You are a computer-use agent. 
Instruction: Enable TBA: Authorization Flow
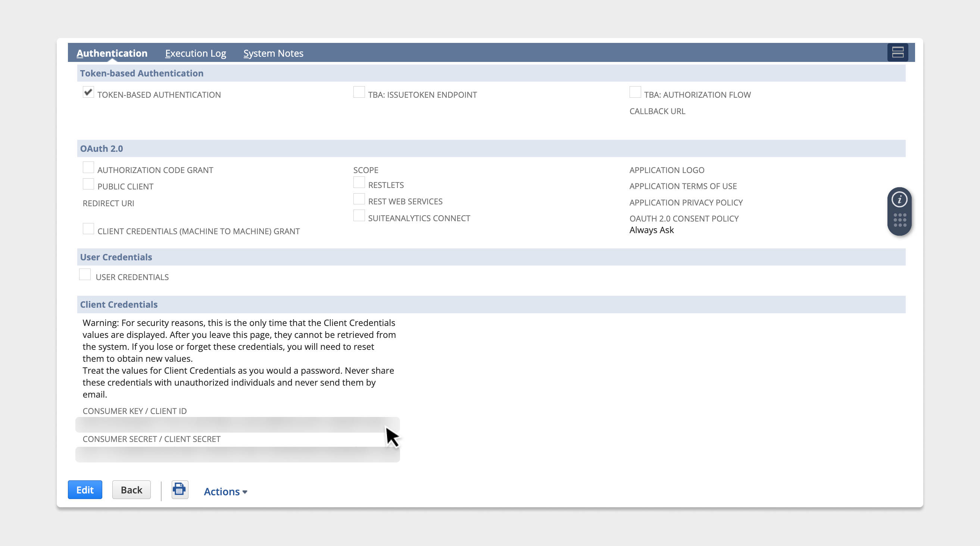[635, 92]
